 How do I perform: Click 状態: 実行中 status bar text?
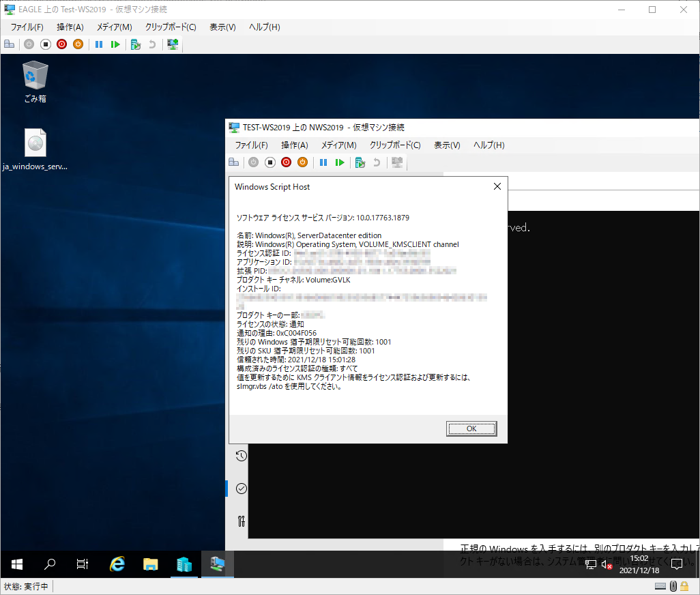click(26, 587)
